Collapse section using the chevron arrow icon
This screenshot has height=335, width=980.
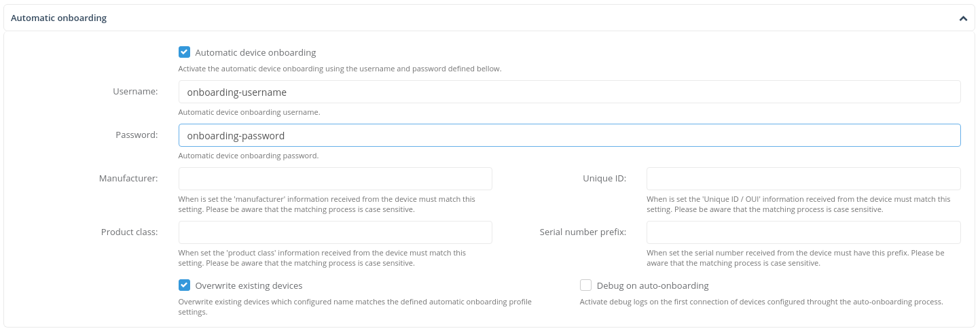tap(963, 18)
